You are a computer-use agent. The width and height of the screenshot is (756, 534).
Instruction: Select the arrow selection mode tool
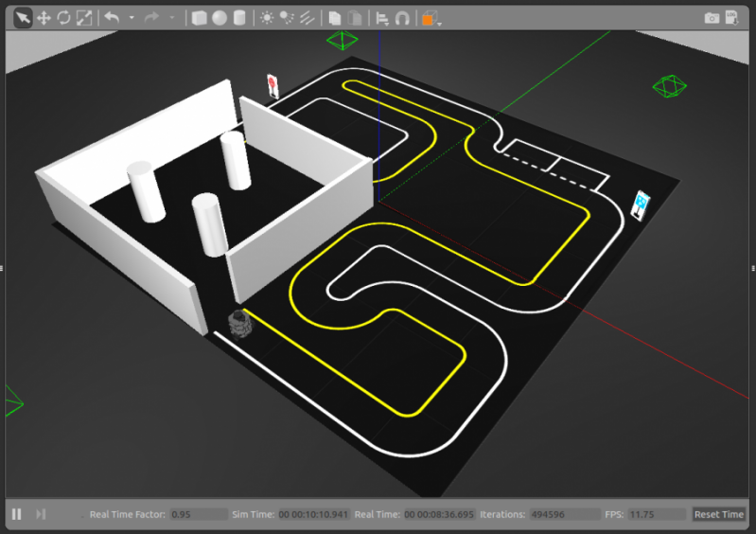23,18
